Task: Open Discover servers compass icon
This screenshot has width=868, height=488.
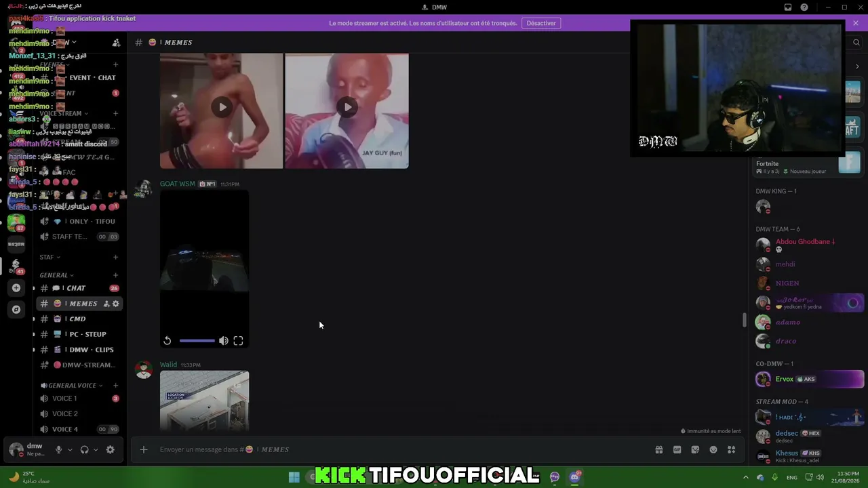Action: pos(16,310)
